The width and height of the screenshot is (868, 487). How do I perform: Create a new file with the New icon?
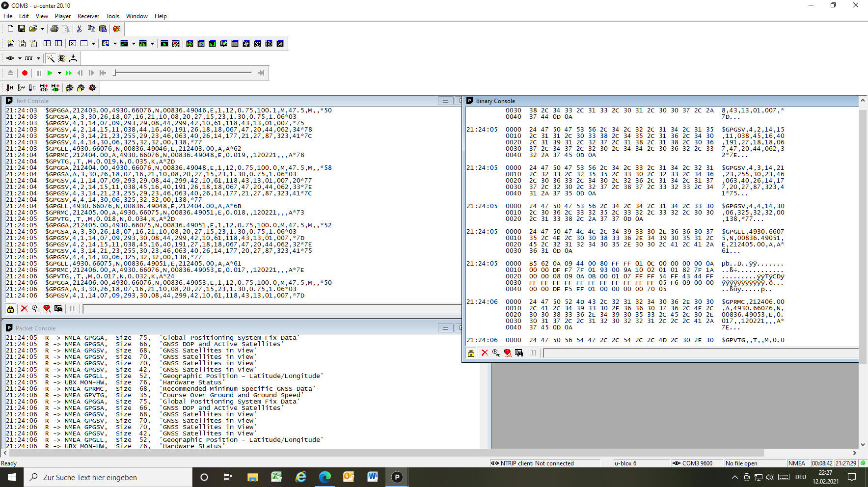(x=10, y=28)
